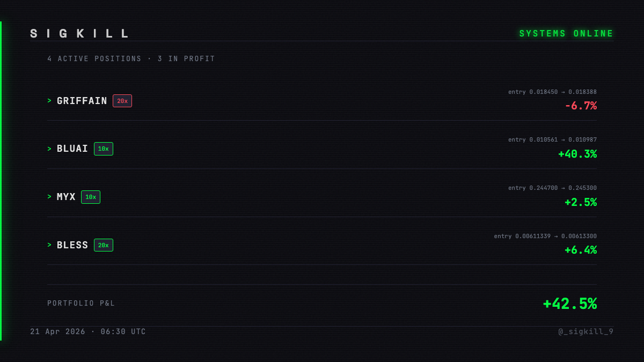Click the 4 active positions summary text
Image resolution: width=644 pixels, height=362 pixels.
[x=131, y=59]
